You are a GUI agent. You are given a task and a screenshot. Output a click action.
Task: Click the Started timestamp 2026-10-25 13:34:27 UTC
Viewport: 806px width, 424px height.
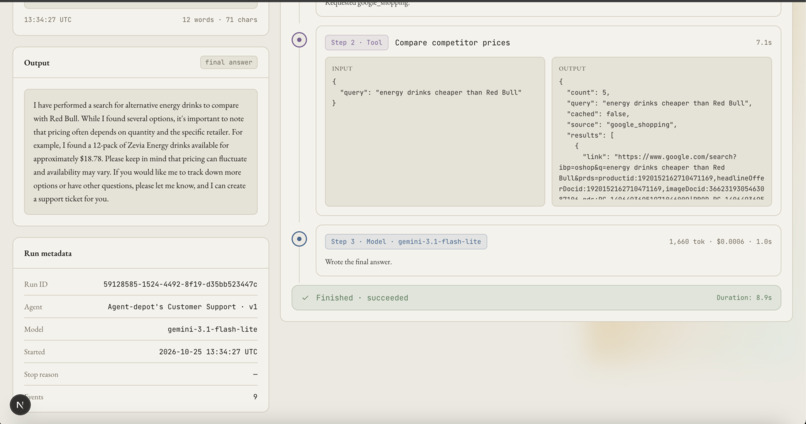208,352
